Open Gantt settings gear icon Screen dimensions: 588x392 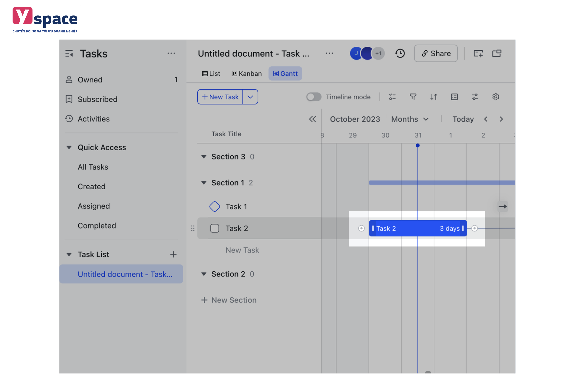click(496, 97)
